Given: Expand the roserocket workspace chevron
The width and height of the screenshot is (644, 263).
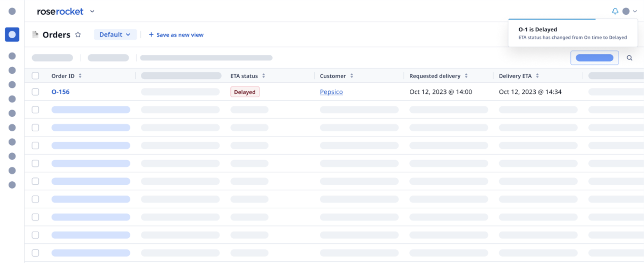Looking at the screenshot, I should (x=92, y=12).
